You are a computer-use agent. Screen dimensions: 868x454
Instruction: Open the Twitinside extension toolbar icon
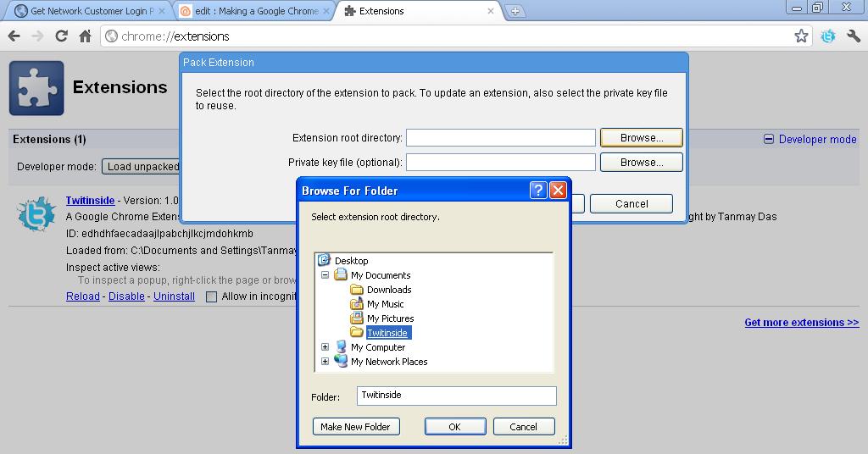point(828,36)
